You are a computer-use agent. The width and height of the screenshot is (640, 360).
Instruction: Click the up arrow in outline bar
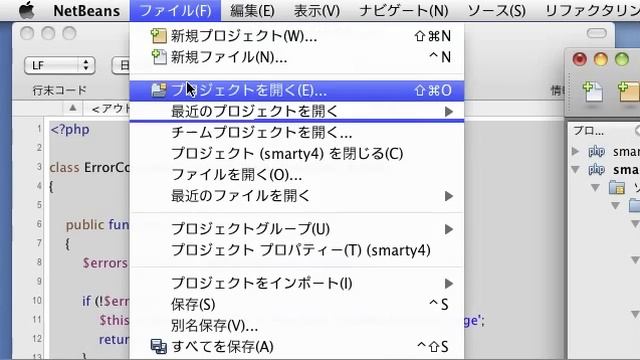(73, 108)
